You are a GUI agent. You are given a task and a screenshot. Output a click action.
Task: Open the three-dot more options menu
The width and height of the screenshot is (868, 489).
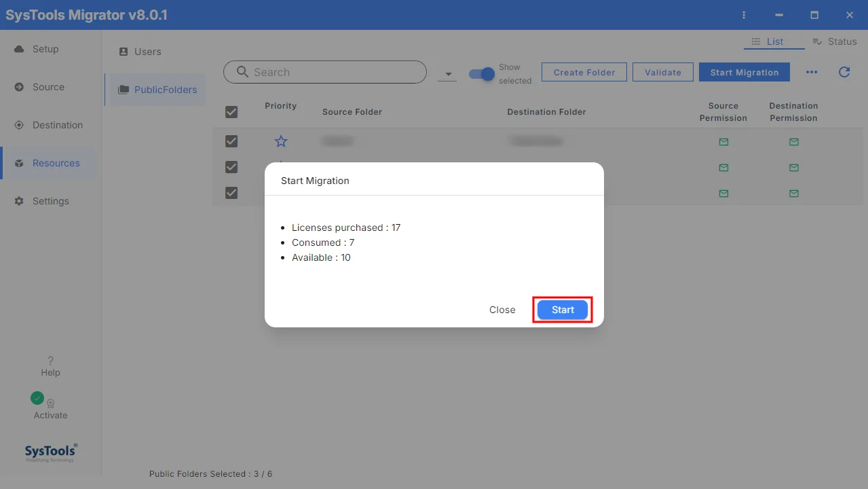tap(812, 72)
